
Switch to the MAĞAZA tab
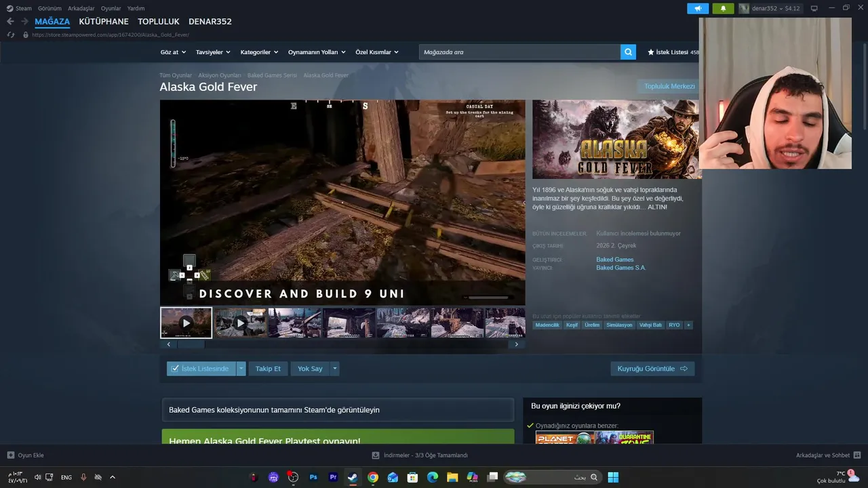(52, 22)
